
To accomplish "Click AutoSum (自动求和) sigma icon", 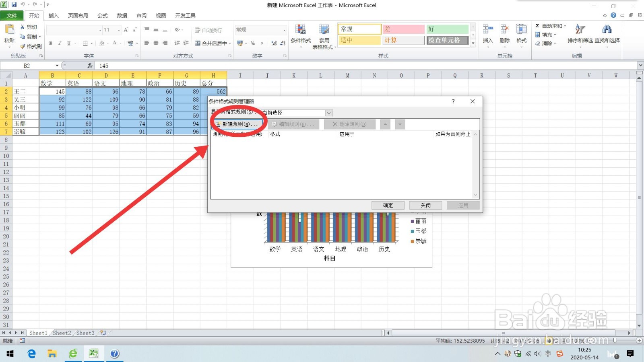I will point(537,26).
